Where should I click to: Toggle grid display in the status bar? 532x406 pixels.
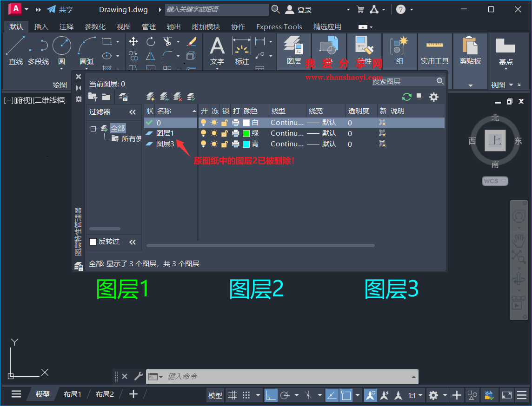(x=232, y=395)
